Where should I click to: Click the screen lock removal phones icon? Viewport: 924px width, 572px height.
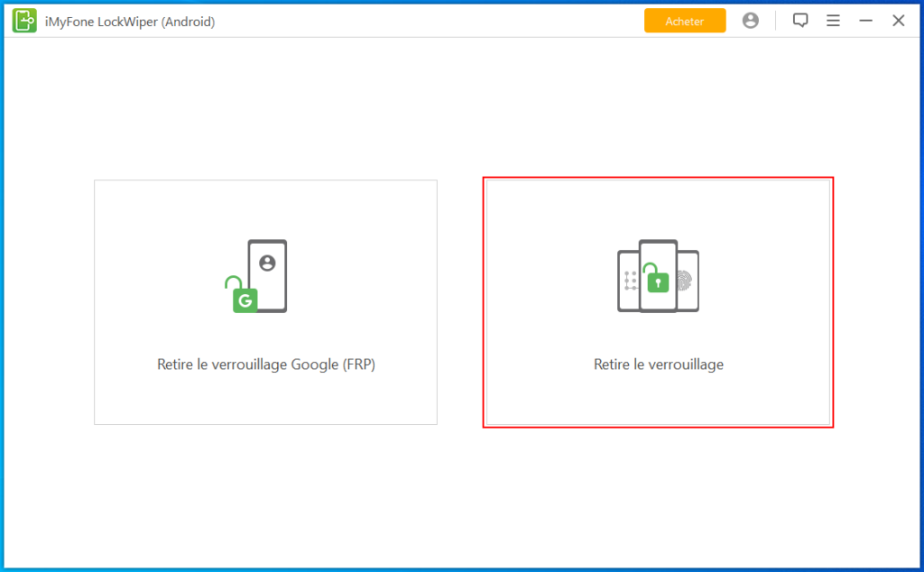click(x=658, y=276)
